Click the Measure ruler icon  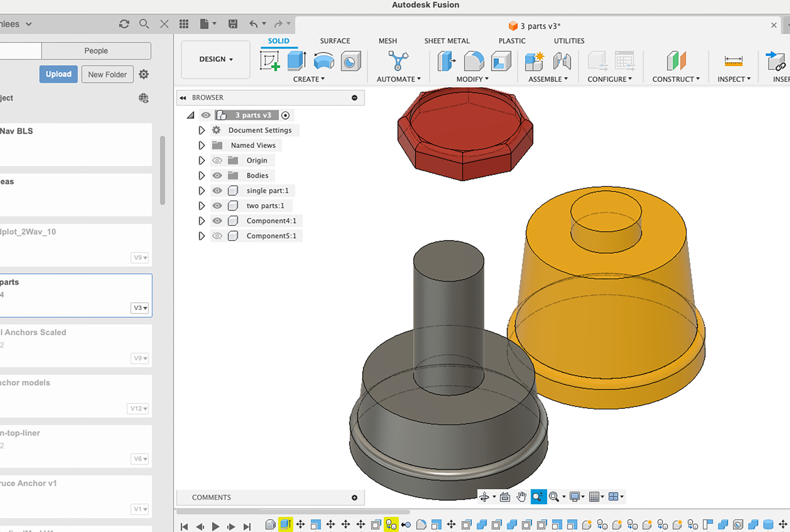click(x=733, y=61)
